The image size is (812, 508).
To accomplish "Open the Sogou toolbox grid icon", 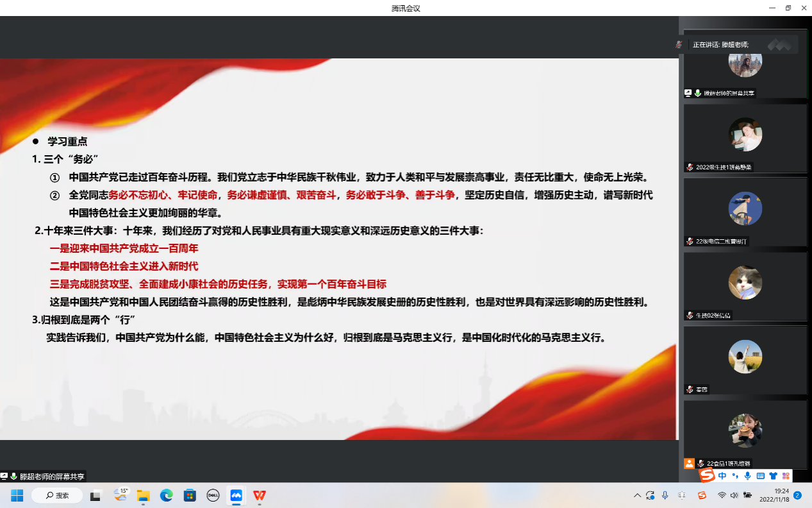I will pos(786,476).
